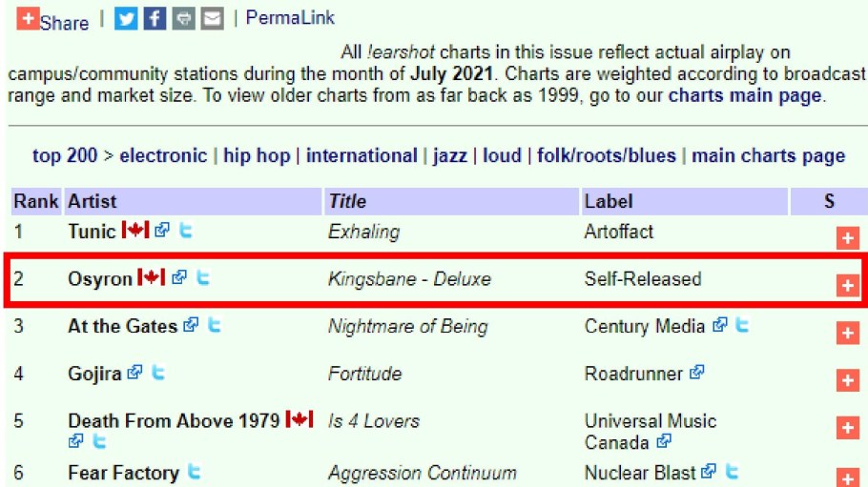Image resolution: width=868 pixels, height=487 pixels.
Task: Open Gojira's external website link icon
Action: (x=135, y=373)
